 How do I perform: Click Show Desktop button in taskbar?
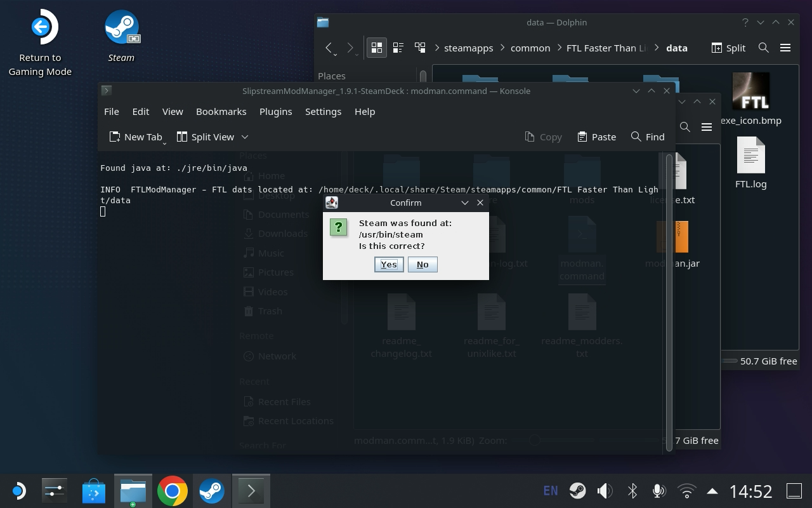794,491
